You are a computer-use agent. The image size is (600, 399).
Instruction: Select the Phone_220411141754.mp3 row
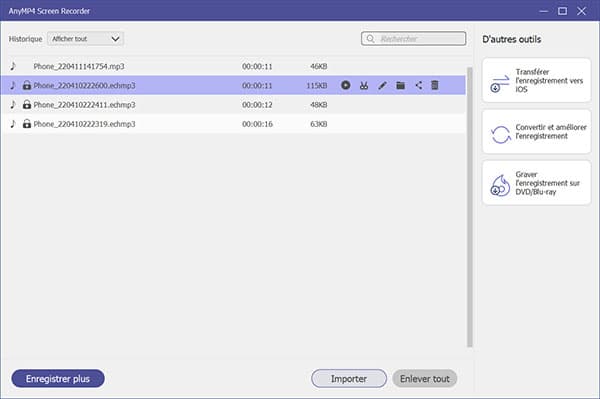point(233,66)
